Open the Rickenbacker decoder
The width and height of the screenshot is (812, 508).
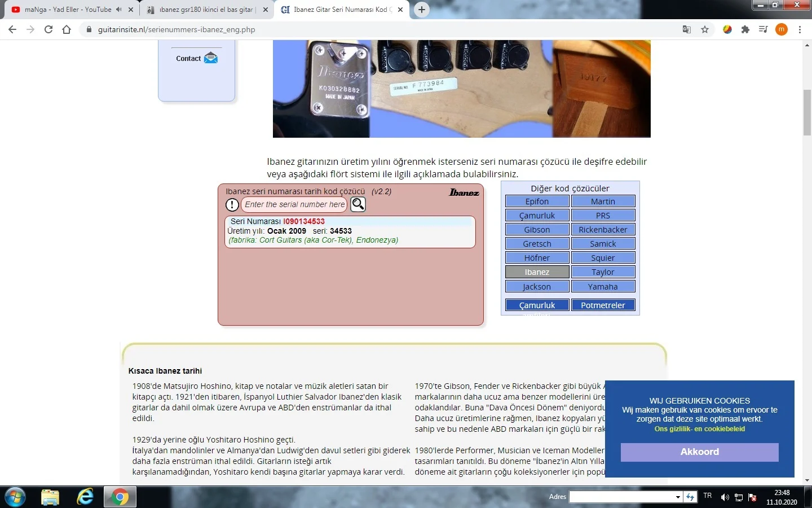603,230
